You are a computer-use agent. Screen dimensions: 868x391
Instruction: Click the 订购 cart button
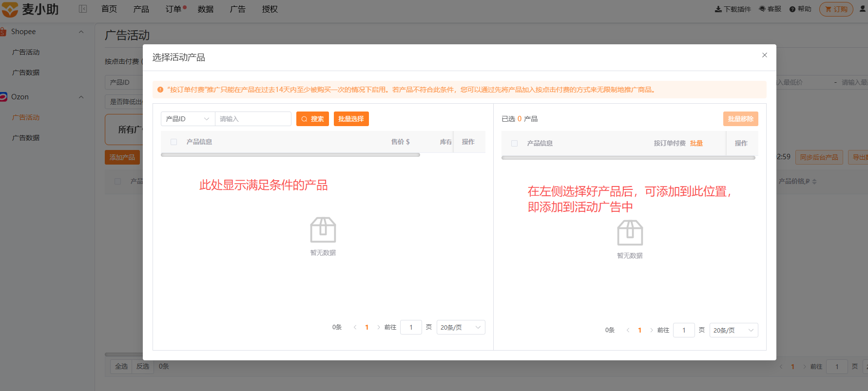pyautogui.click(x=836, y=9)
